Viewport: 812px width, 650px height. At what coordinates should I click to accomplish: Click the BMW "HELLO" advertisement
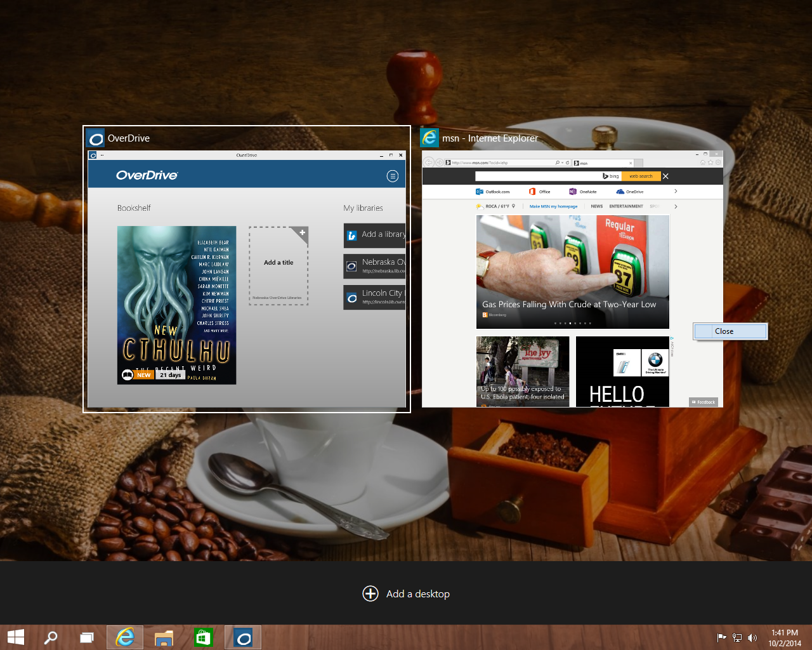click(622, 371)
